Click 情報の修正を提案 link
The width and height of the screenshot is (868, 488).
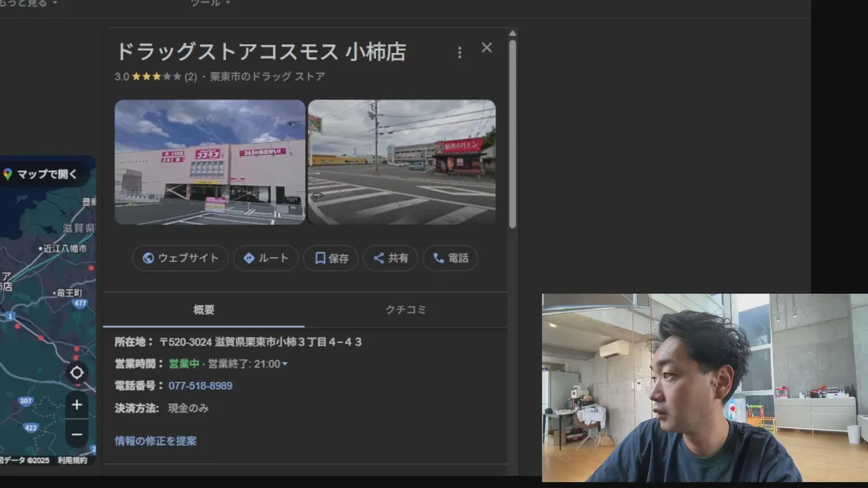(x=156, y=441)
